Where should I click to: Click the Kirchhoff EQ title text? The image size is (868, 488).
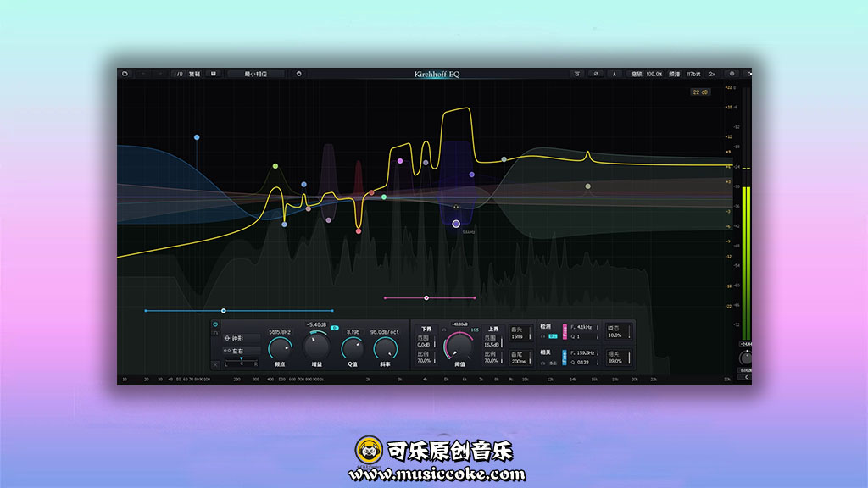pos(437,75)
